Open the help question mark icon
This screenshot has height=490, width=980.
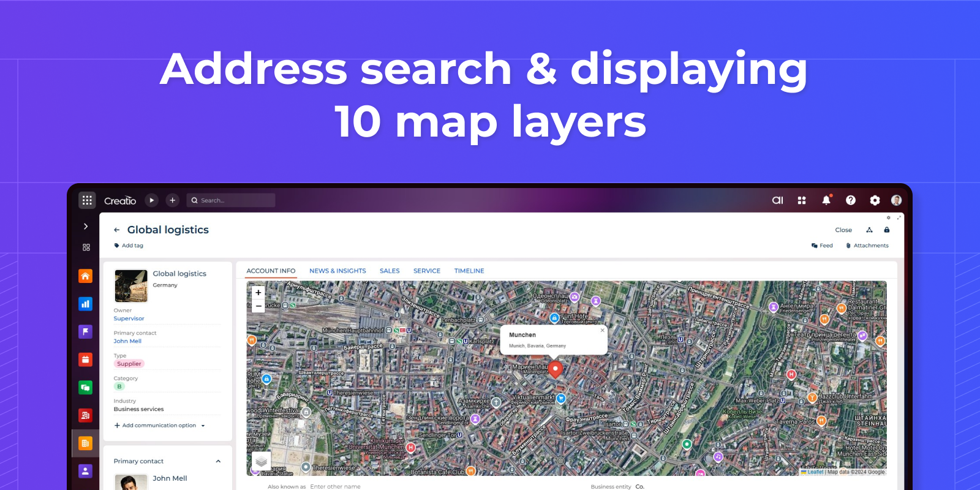tap(851, 200)
